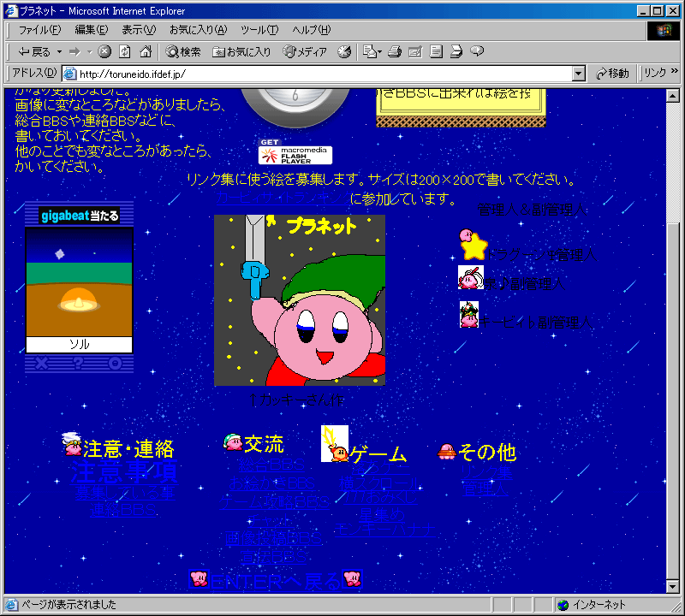This screenshot has height=616, width=685.
Task: Click the circle button under gigabeat widget
Action: pos(115,363)
